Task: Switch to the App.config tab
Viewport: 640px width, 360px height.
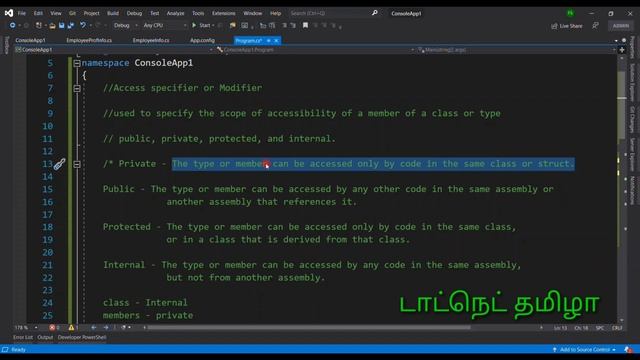Action: tap(202, 40)
